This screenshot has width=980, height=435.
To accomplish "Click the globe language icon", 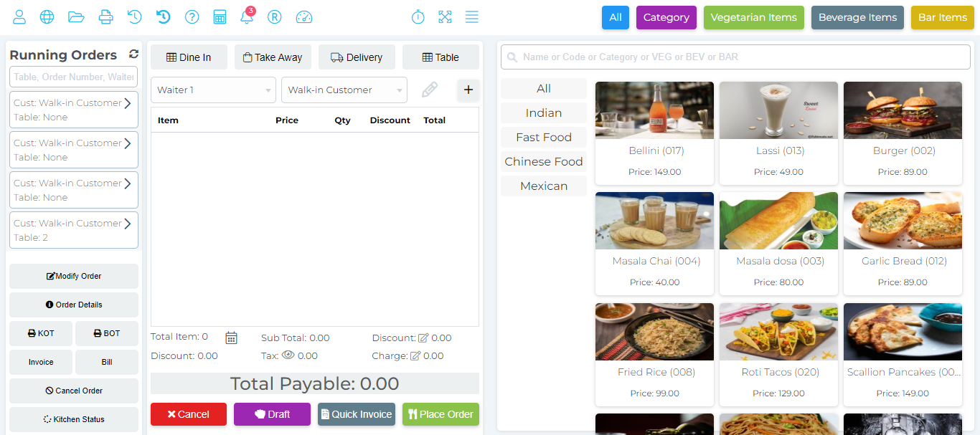I will (47, 17).
